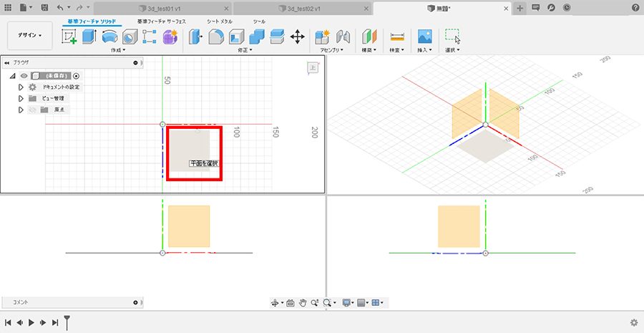644x333 pixels.
Task: Collapse the ブラウザ panel with double arrows
Action: pyautogui.click(x=6, y=62)
